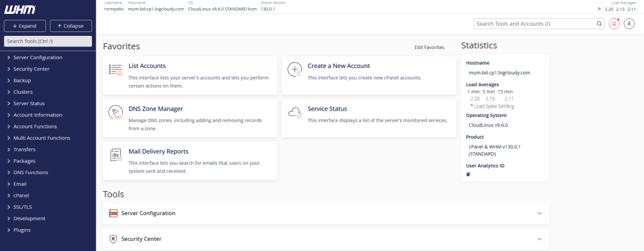The height and width of the screenshot is (251, 644).
Task: Click the search magnifier icon
Action: tap(599, 24)
